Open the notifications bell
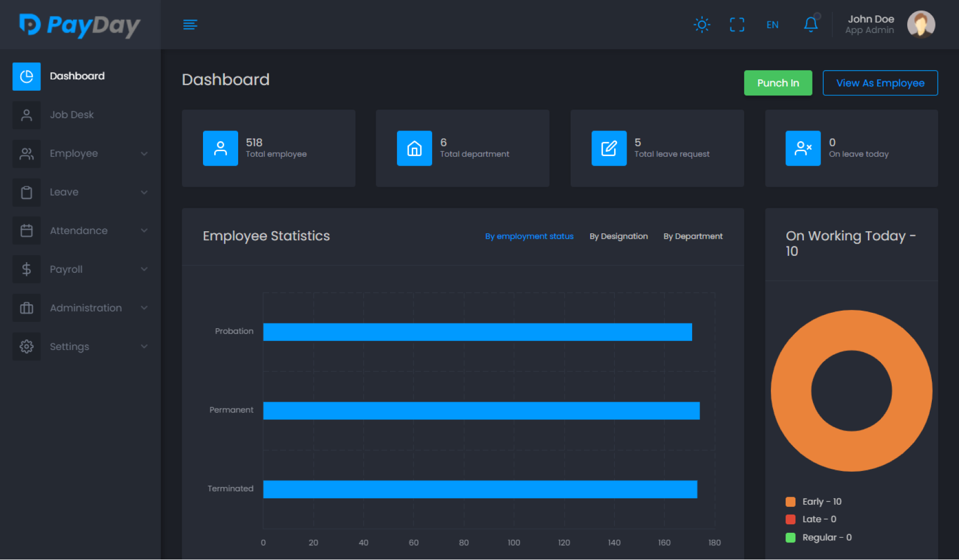Image resolution: width=959 pixels, height=560 pixels. point(811,25)
